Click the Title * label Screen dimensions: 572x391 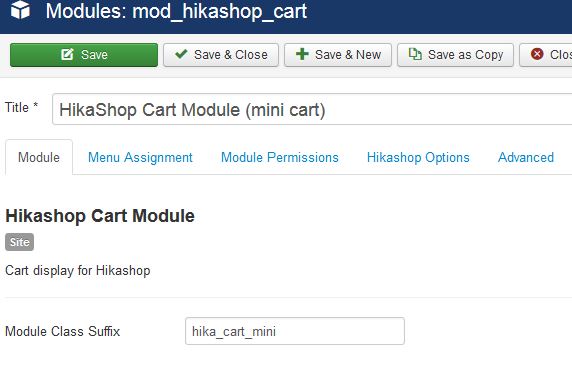22,108
